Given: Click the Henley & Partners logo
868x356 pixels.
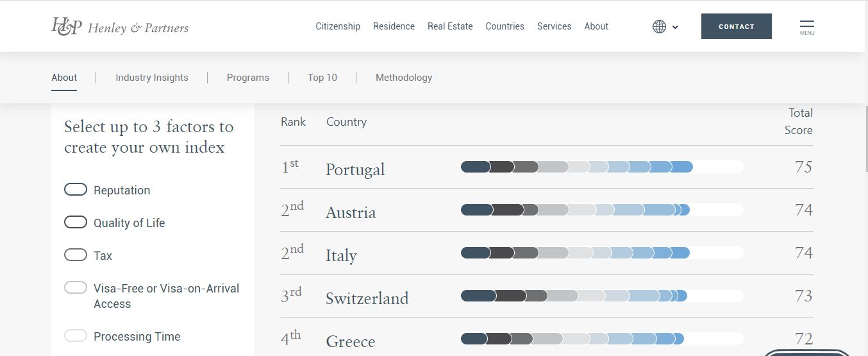Looking at the screenshot, I should click(x=120, y=26).
